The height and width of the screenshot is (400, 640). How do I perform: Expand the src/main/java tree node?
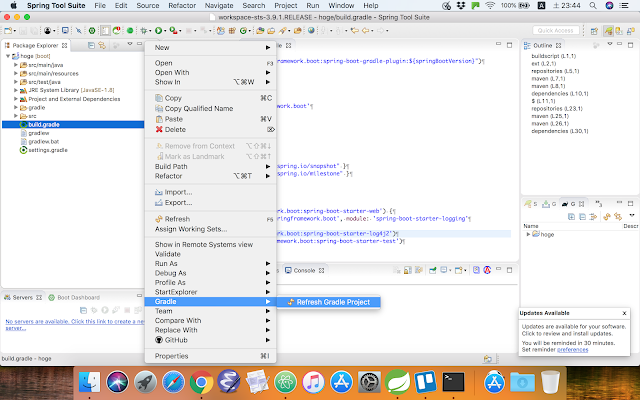tap(16, 65)
